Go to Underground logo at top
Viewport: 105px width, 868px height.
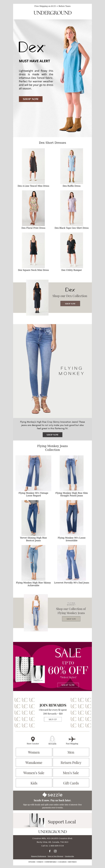52,13
